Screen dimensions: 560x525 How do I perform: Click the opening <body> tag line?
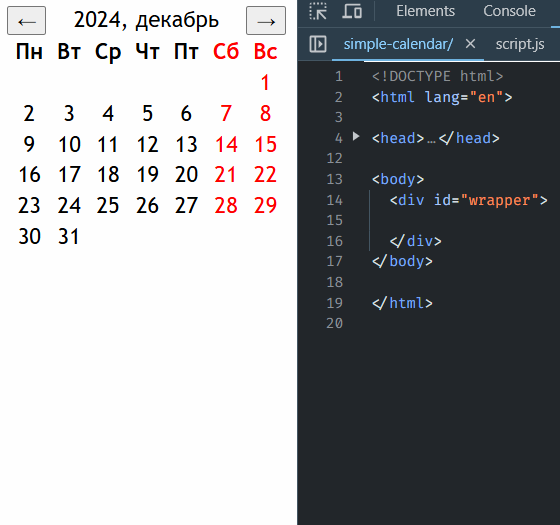[398, 179]
